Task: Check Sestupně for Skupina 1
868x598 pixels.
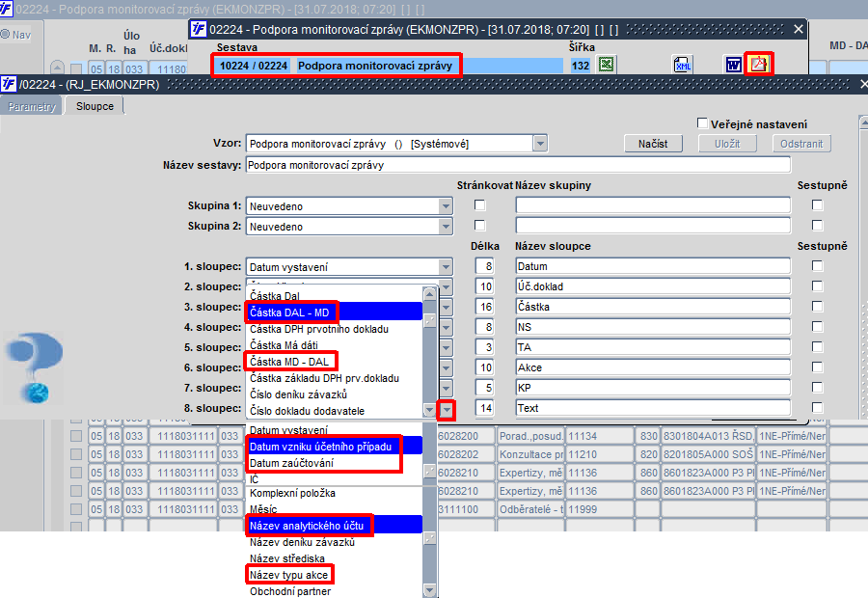Action: [x=817, y=205]
